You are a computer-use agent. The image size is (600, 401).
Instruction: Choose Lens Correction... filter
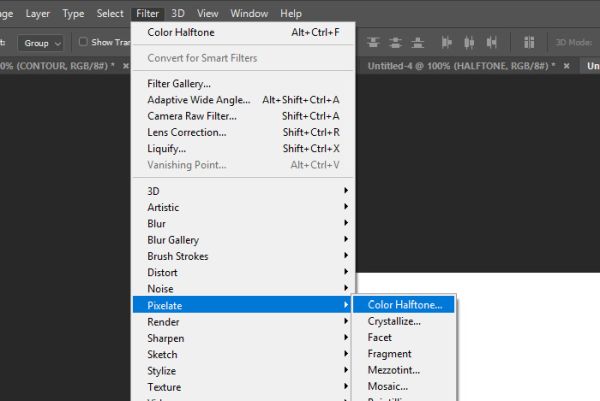(243, 132)
